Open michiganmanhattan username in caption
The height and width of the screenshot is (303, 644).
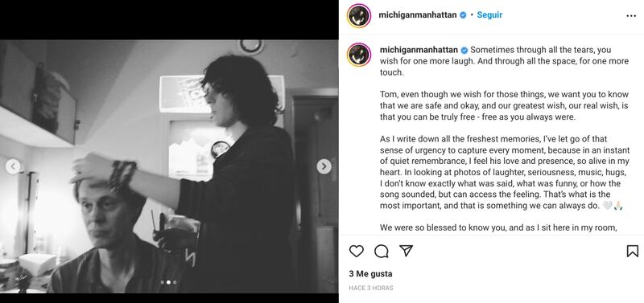(419, 50)
